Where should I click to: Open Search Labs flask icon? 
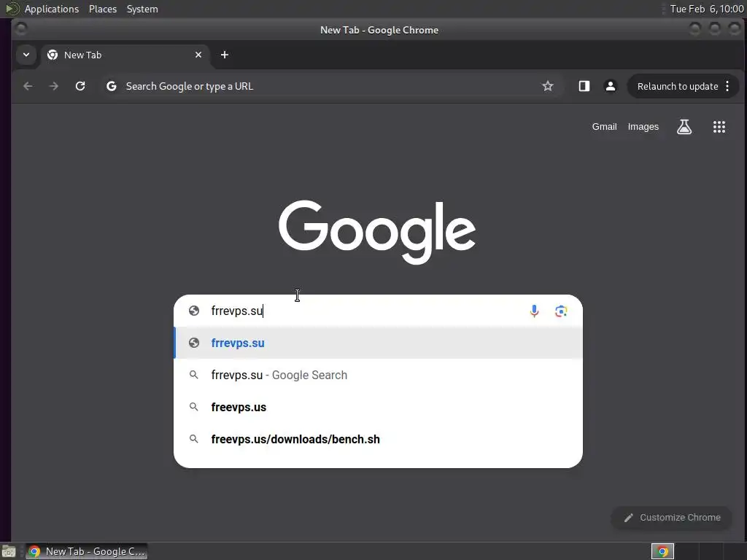click(x=684, y=127)
